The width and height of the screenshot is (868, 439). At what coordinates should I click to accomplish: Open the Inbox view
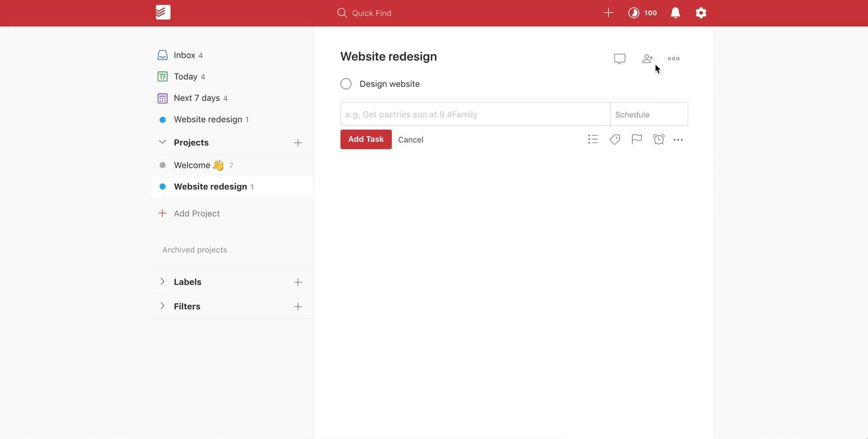(x=184, y=55)
